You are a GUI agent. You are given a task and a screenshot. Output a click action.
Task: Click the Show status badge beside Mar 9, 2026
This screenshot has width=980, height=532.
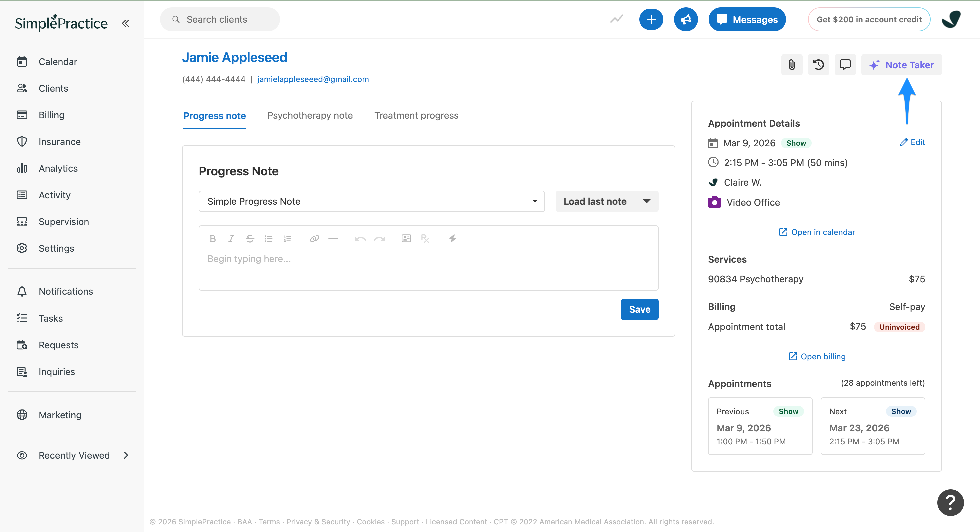tap(796, 143)
